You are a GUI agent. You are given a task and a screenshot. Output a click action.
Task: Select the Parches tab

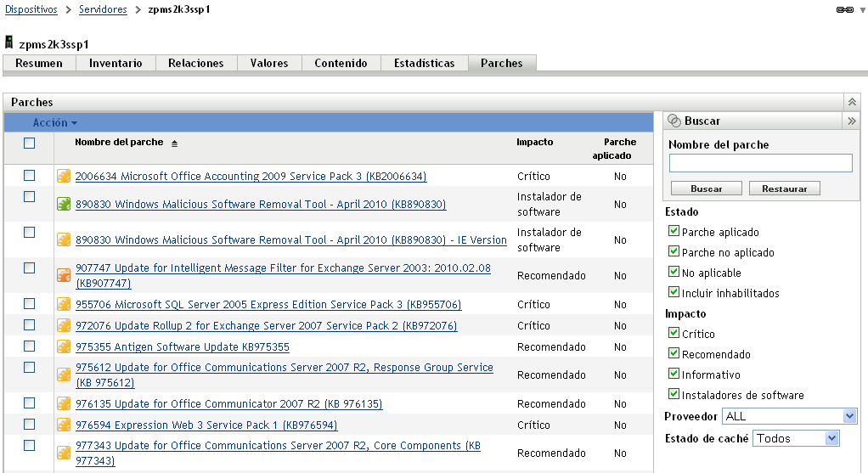pyautogui.click(x=502, y=63)
